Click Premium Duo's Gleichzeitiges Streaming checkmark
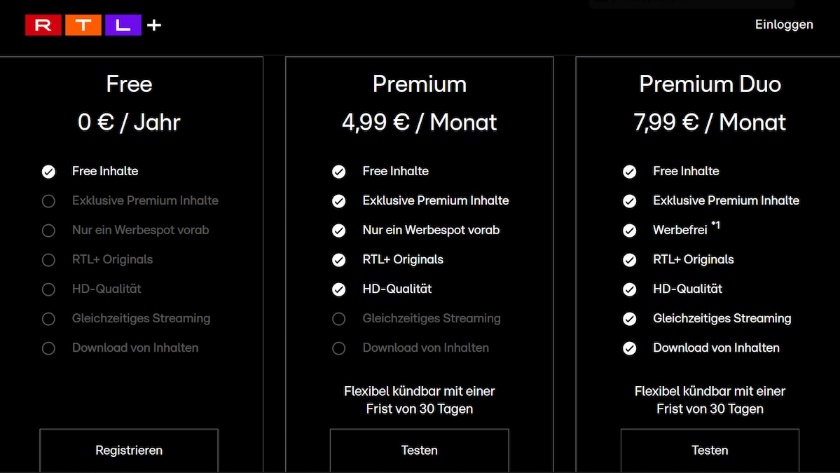 pos(629,319)
